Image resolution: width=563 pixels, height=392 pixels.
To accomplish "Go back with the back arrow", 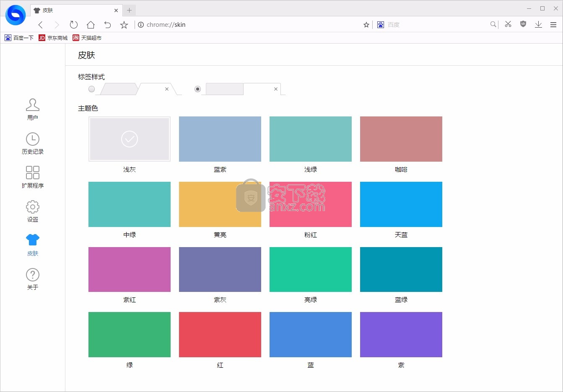I will click(41, 25).
